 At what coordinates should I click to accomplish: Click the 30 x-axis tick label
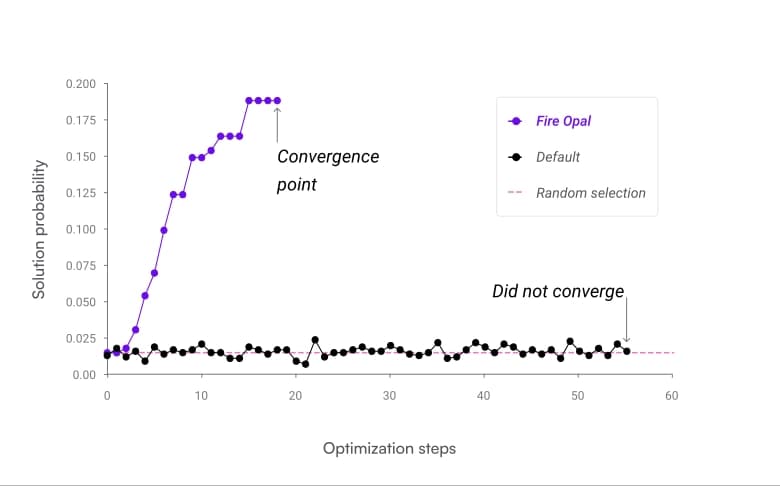(390, 395)
